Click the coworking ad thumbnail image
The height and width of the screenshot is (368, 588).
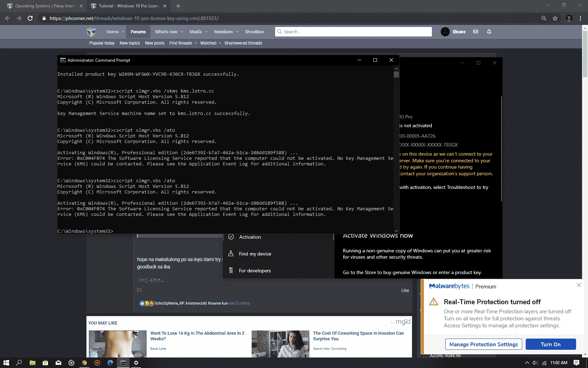pyautogui.click(x=280, y=344)
